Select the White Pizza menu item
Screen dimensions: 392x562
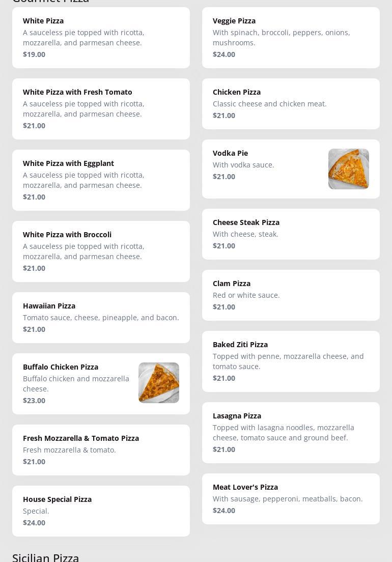pos(101,38)
